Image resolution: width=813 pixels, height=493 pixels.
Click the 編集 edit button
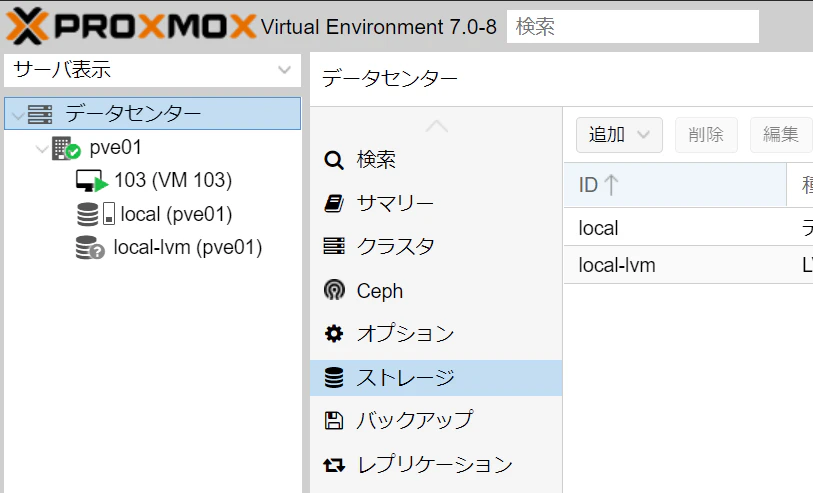(781, 135)
